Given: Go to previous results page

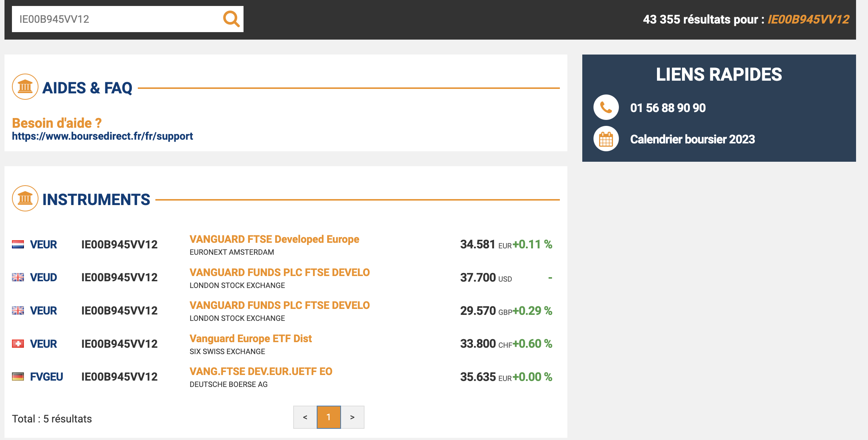Looking at the screenshot, I should pyautogui.click(x=305, y=417).
